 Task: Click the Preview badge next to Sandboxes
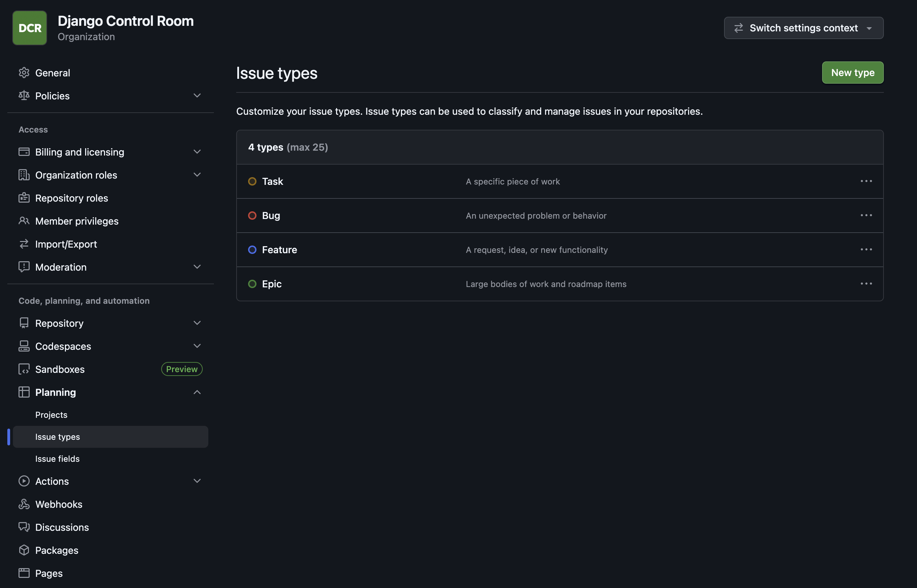182,369
